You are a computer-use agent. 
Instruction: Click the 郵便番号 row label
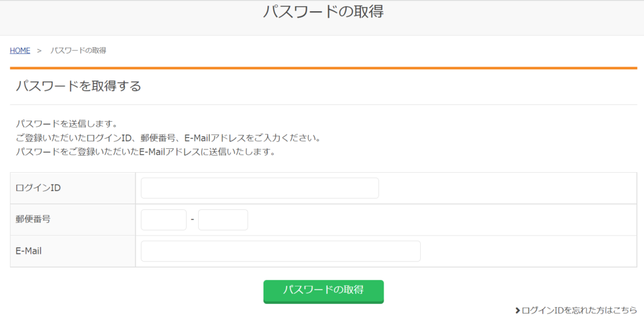[x=33, y=219]
